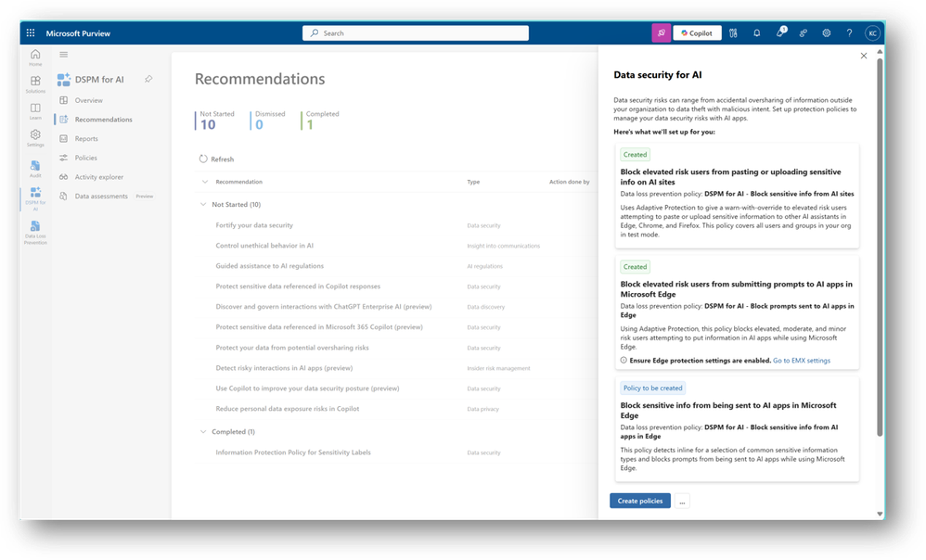Open the settings gear in header
Viewport: 926px width, 560px height.
coord(826,33)
